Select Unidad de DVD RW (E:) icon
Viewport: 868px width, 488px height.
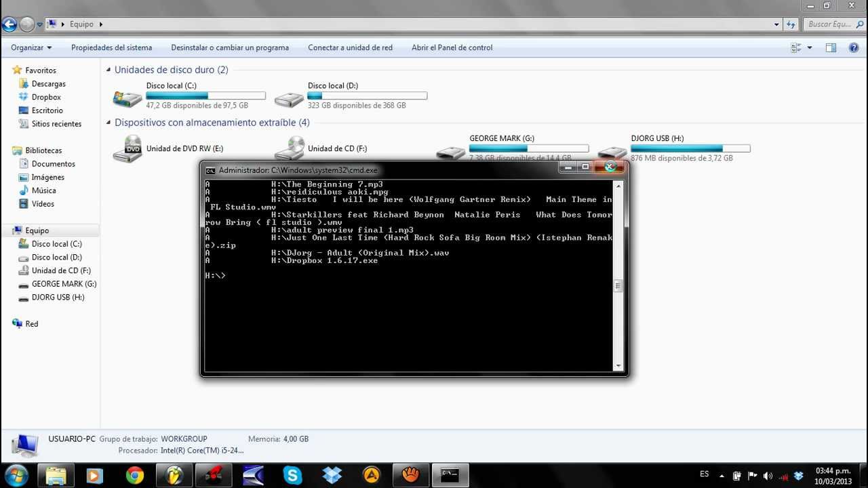(127, 148)
